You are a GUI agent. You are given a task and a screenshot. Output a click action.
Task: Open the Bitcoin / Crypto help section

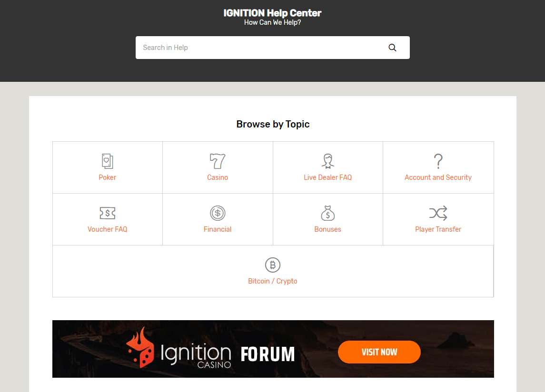click(272, 281)
